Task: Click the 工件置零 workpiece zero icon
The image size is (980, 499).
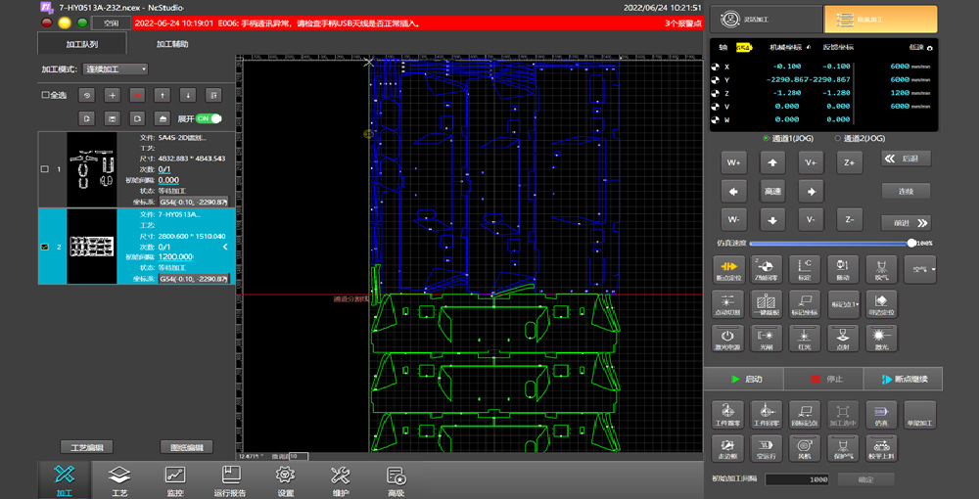Action: point(726,413)
